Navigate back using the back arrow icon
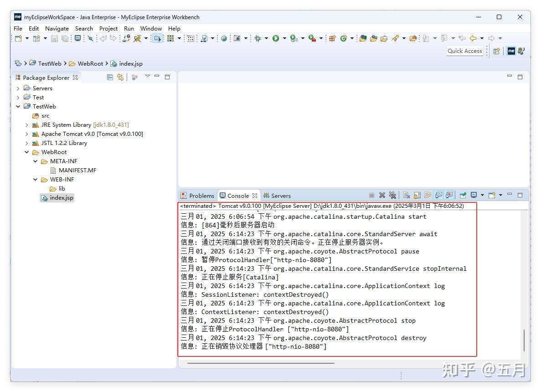 point(473,38)
